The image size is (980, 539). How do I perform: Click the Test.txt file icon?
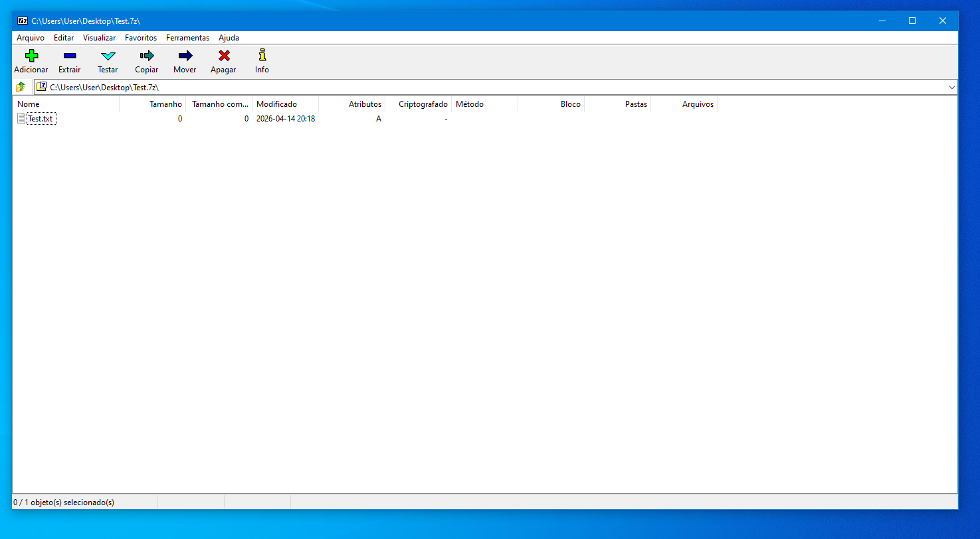pyautogui.click(x=21, y=119)
